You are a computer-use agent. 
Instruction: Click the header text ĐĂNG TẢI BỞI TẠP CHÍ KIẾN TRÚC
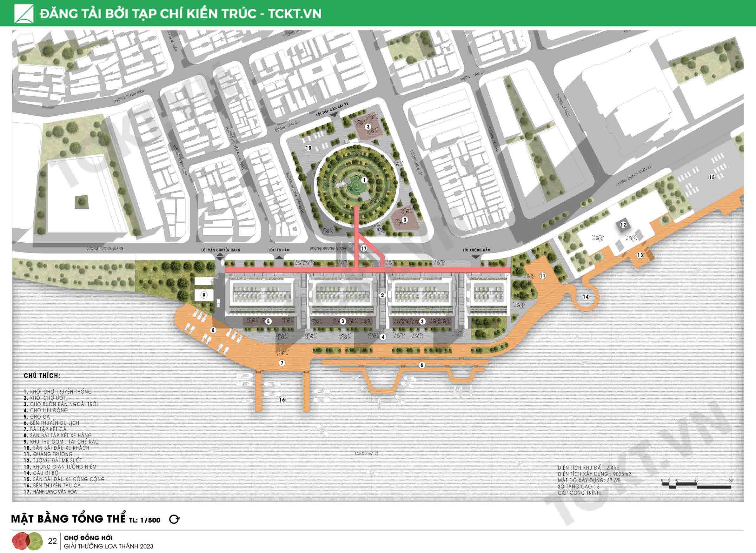point(148,14)
